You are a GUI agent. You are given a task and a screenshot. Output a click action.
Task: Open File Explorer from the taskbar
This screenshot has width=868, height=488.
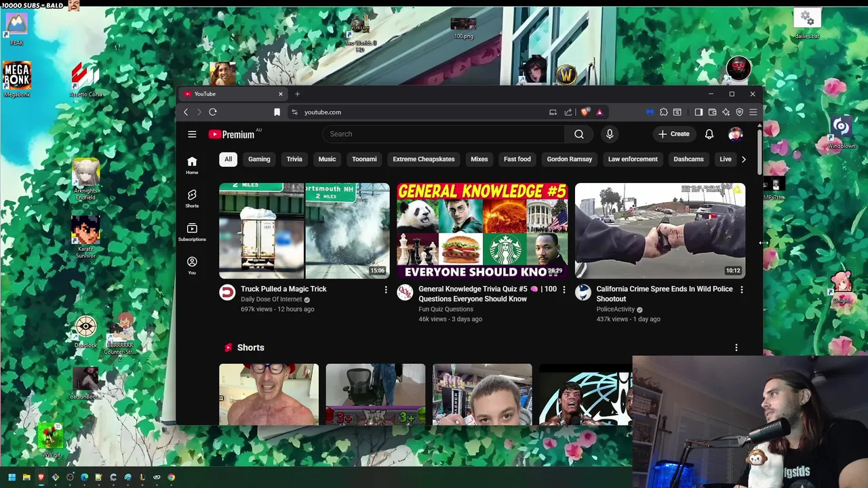(26, 477)
